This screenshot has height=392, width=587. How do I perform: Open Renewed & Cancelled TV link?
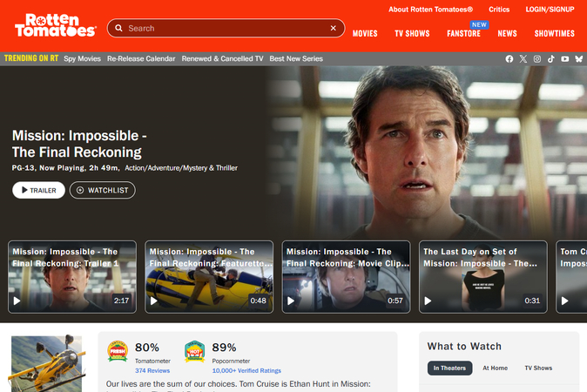pos(222,58)
